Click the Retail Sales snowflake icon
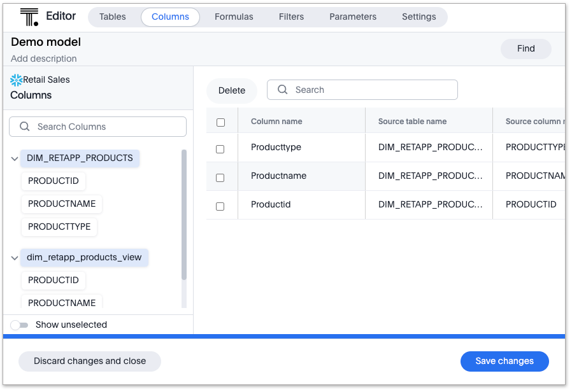This screenshot has width=572, height=392. [17, 80]
